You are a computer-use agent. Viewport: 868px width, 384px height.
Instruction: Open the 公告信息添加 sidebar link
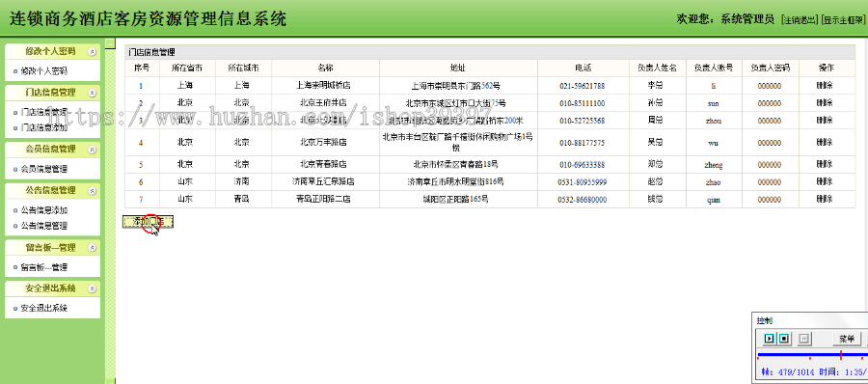[43, 210]
